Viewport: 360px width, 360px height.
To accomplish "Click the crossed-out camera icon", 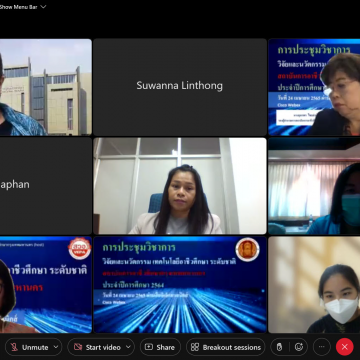I will pyautogui.click(x=78, y=347).
